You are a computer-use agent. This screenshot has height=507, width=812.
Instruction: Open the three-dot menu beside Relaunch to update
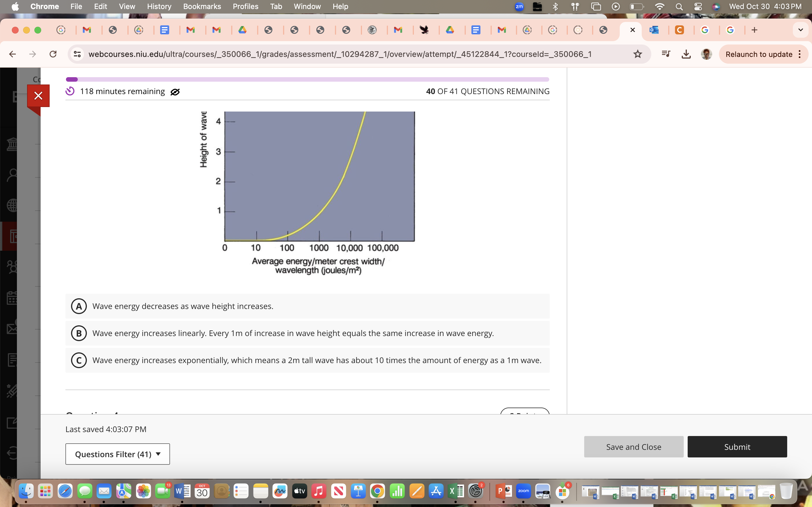[x=800, y=54]
